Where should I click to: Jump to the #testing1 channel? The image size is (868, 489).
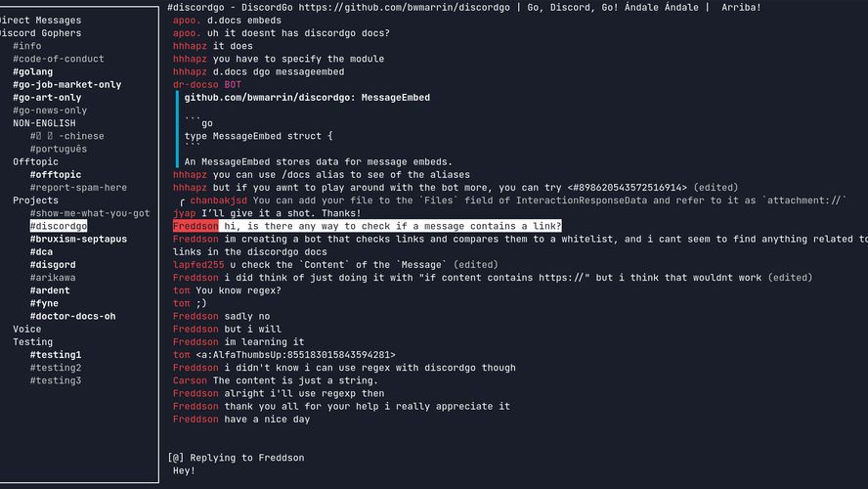(56, 355)
